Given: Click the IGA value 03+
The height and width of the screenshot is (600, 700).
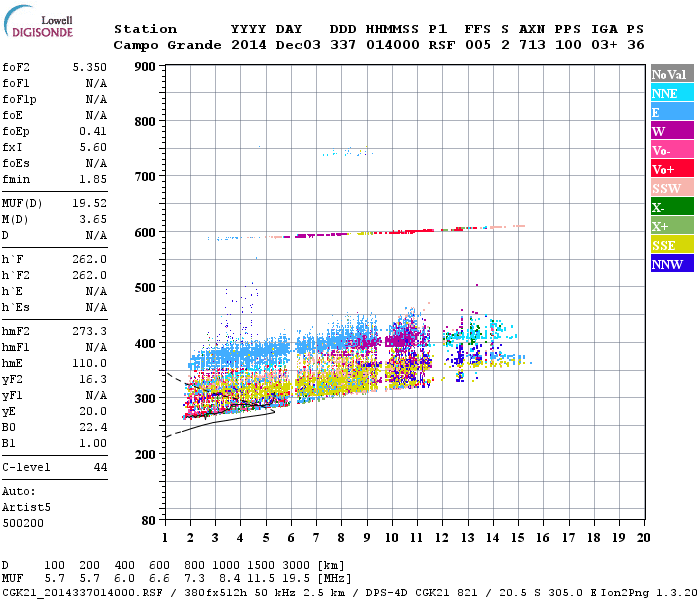Looking at the screenshot, I should pos(604,45).
